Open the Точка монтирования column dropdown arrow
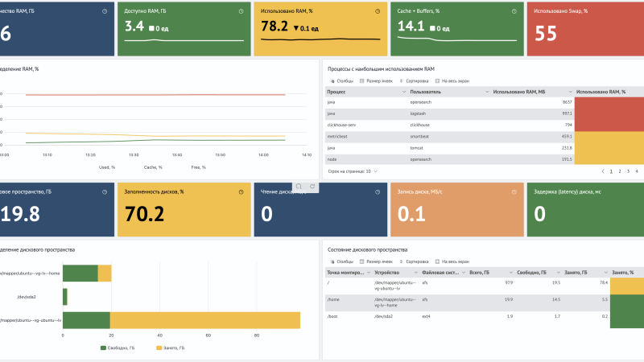The width and height of the screenshot is (644, 362). tap(369, 273)
